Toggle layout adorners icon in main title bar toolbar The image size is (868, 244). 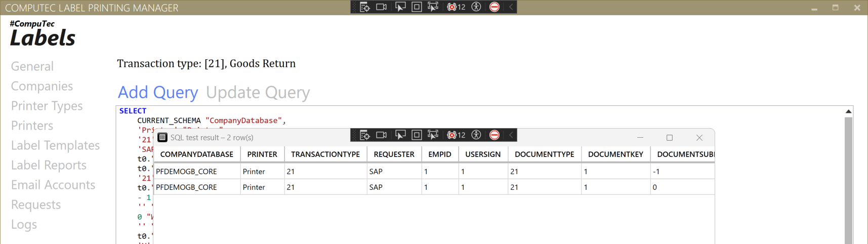point(417,7)
